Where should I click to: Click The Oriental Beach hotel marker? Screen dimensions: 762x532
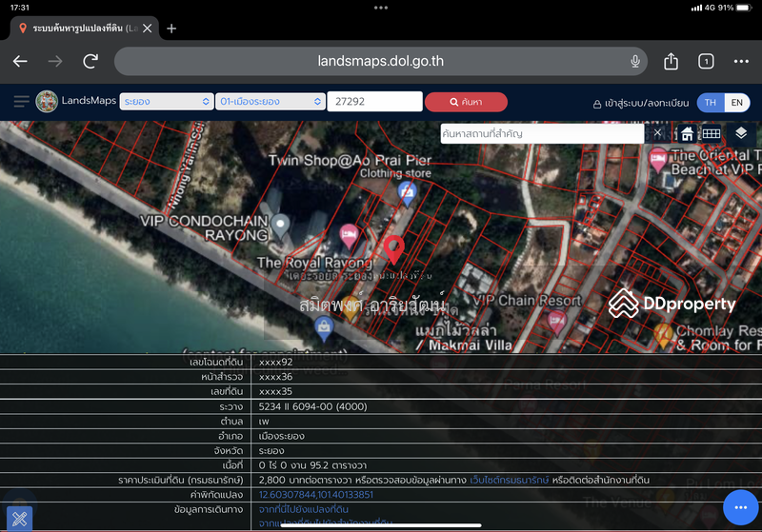[x=657, y=161]
